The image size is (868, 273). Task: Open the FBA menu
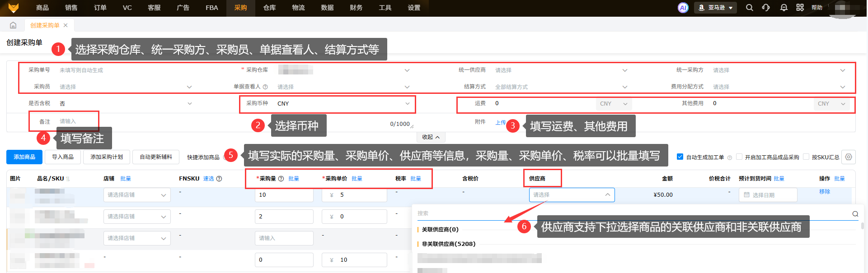[212, 8]
